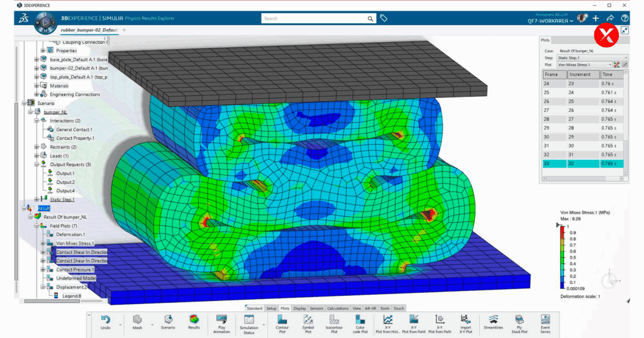Viewport: 644px width, 338px height.
Task: Open the Calculations tab
Action: tap(338, 308)
